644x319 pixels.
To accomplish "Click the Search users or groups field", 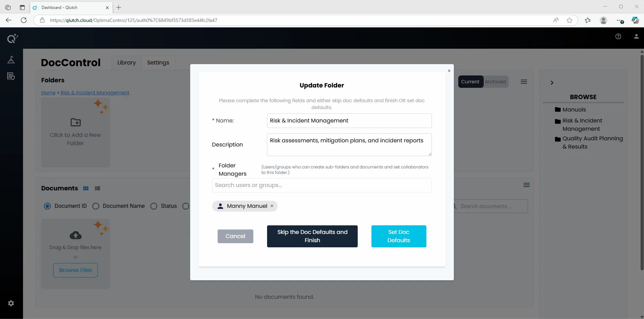I will [322, 185].
